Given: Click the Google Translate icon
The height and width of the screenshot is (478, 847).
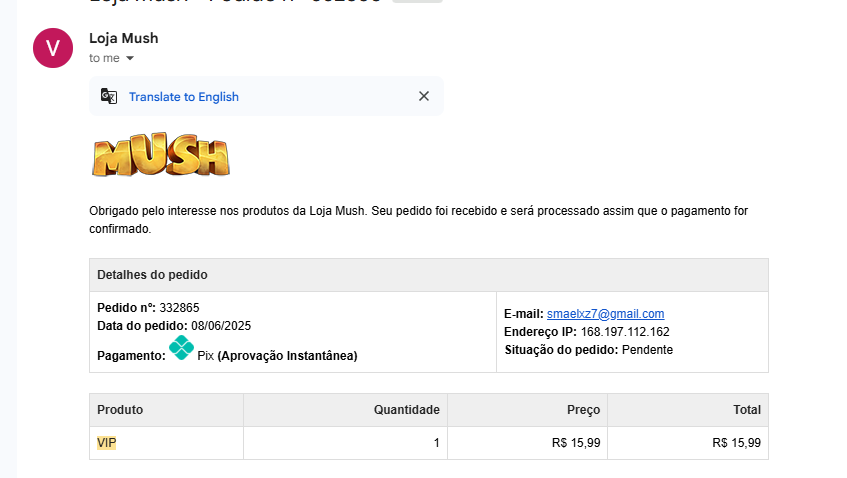Looking at the screenshot, I should tap(109, 96).
